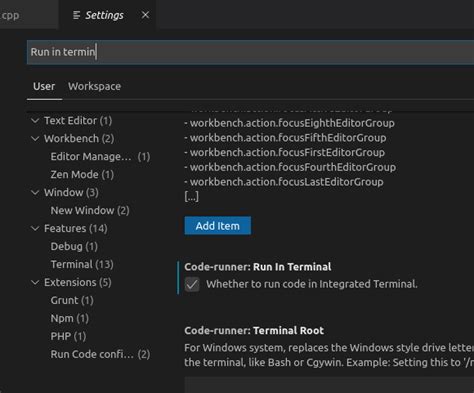
Task: Click the Add Item button
Action: click(x=218, y=226)
